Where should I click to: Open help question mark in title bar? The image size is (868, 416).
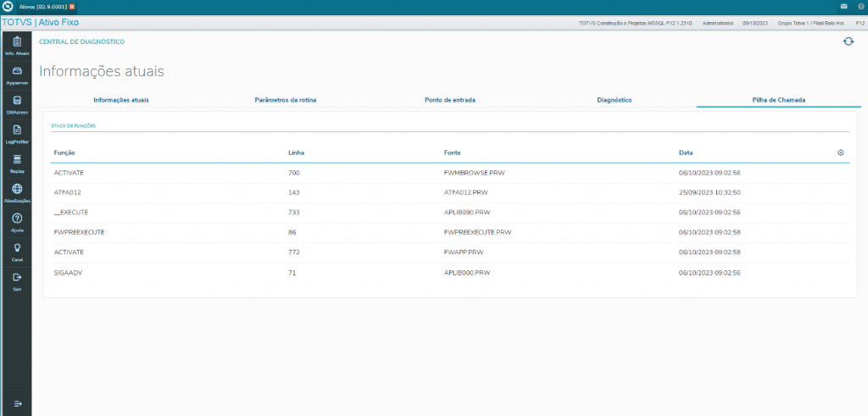(x=860, y=6)
